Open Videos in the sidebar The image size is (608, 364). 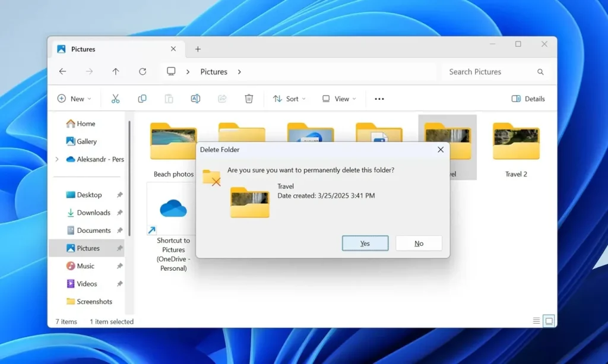tap(81, 284)
